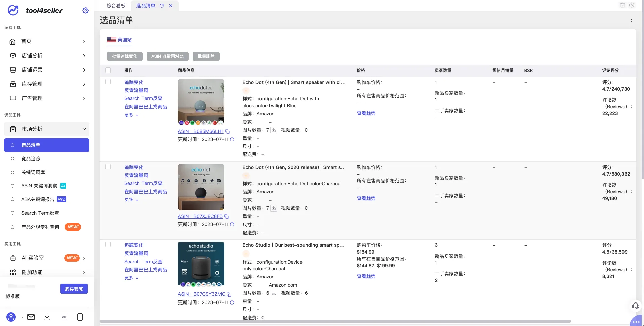Check the Echo Studio row checkbox

pyautogui.click(x=108, y=244)
